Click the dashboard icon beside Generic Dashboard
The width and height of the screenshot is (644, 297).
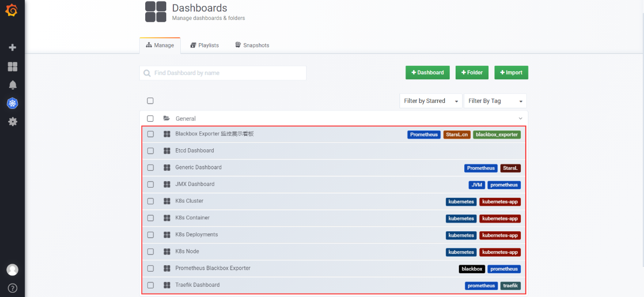tap(167, 168)
